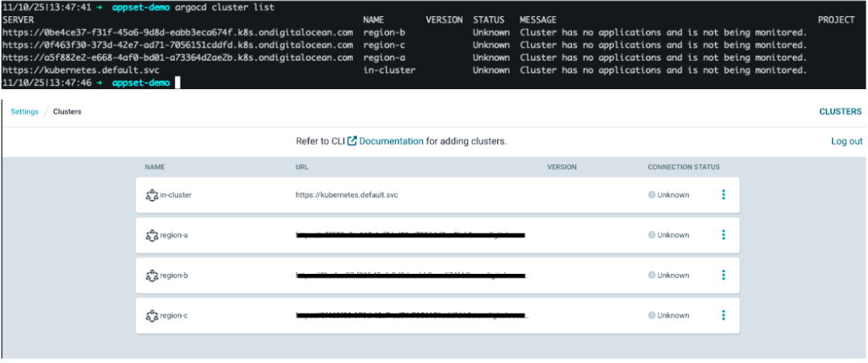
Task: Open the CLI Documentation link
Action: point(391,141)
